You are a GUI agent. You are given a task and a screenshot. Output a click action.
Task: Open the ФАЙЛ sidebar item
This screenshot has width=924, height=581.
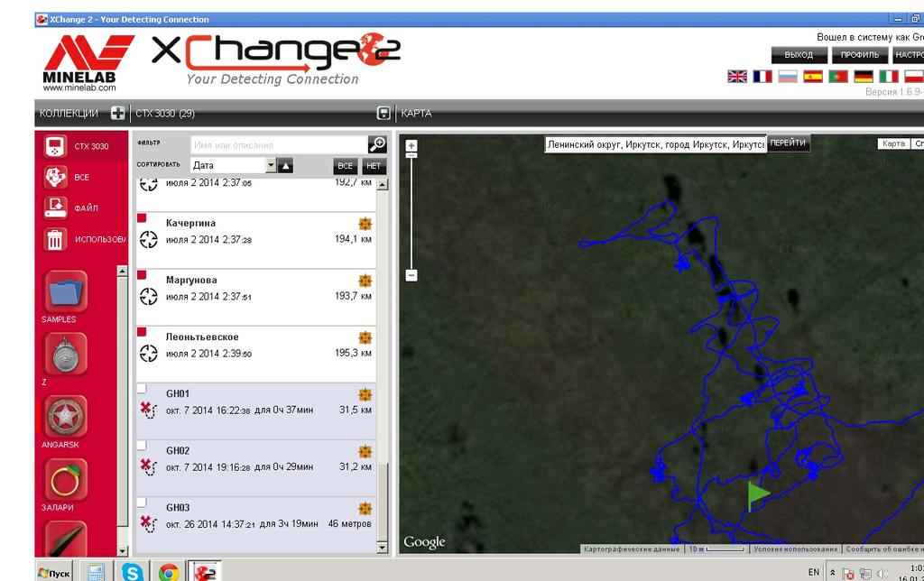(x=55, y=207)
